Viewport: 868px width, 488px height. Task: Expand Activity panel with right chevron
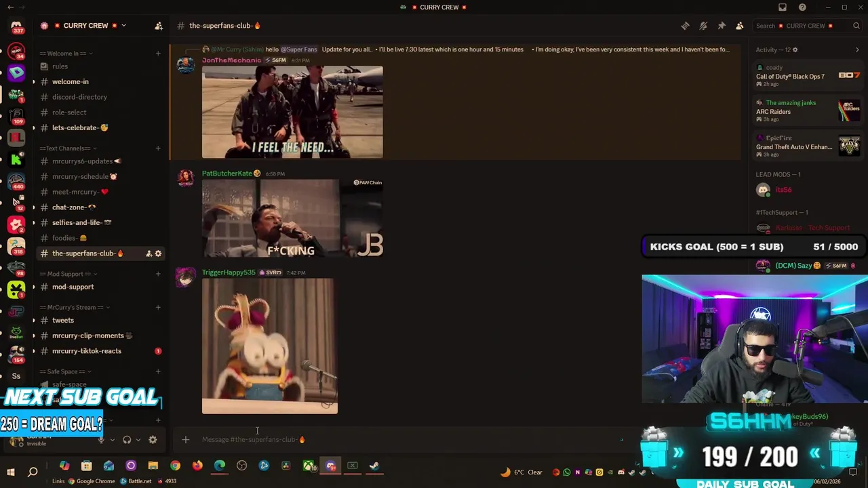(857, 49)
